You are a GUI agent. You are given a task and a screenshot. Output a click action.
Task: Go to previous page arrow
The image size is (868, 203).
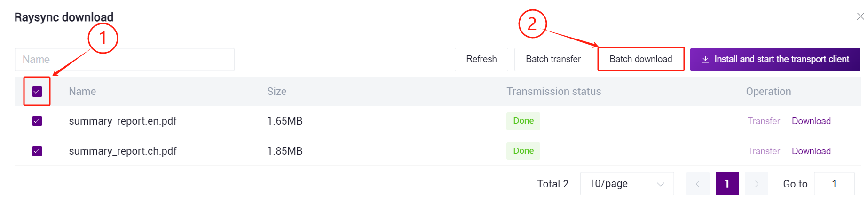click(x=698, y=184)
